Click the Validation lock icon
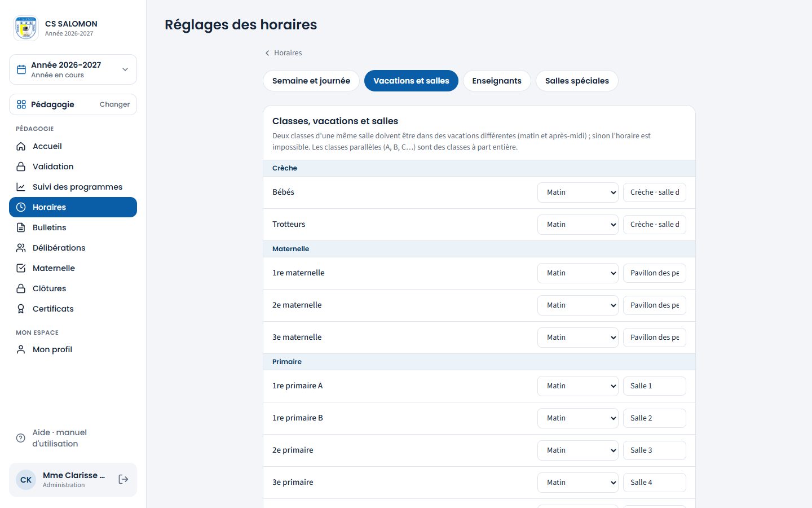This screenshot has height=508, width=812. tap(21, 167)
